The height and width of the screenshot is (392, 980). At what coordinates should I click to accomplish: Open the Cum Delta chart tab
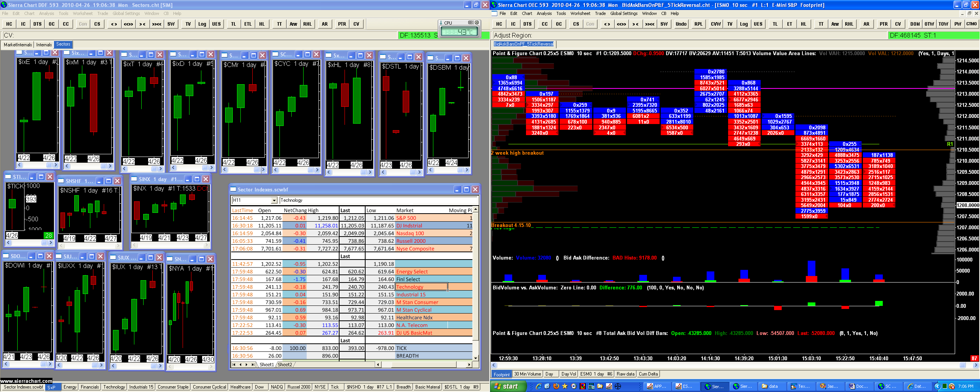pos(648,374)
